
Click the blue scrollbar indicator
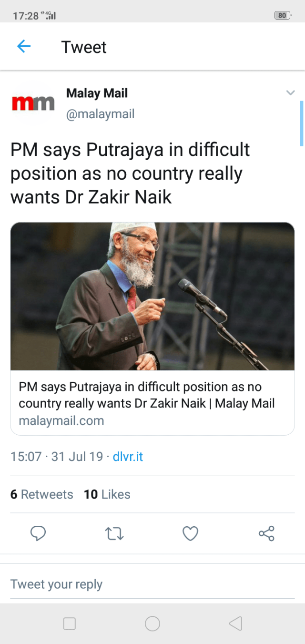click(x=301, y=123)
